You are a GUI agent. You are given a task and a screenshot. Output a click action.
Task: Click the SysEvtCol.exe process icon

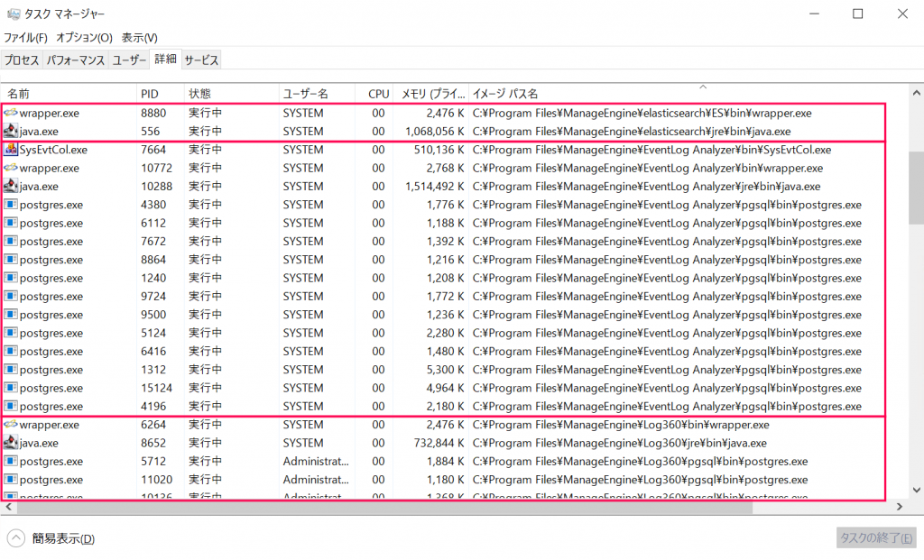click(11, 149)
